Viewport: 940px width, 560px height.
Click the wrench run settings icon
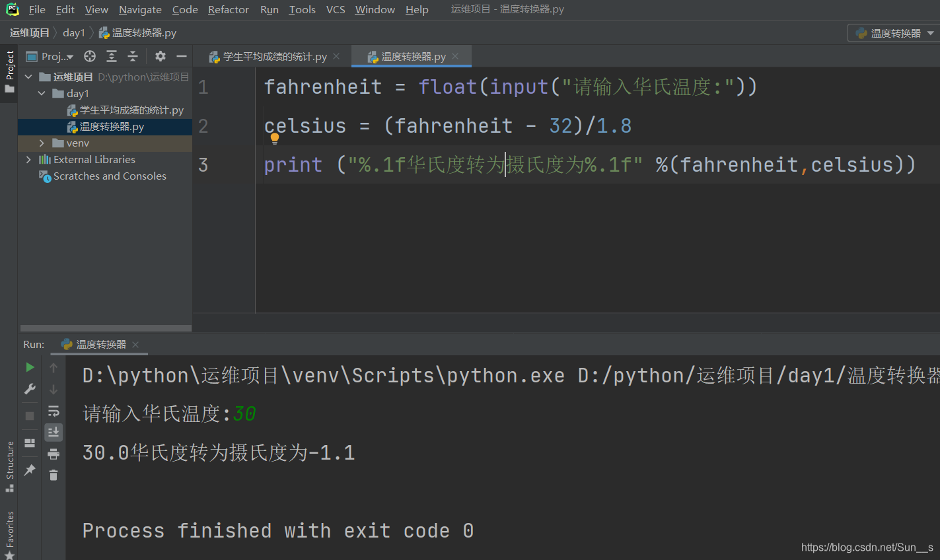click(30, 389)
